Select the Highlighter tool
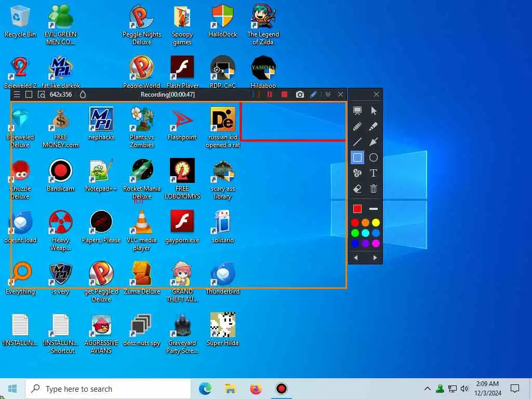The height and width of the screenshot is (399, 532). (374, 127)
